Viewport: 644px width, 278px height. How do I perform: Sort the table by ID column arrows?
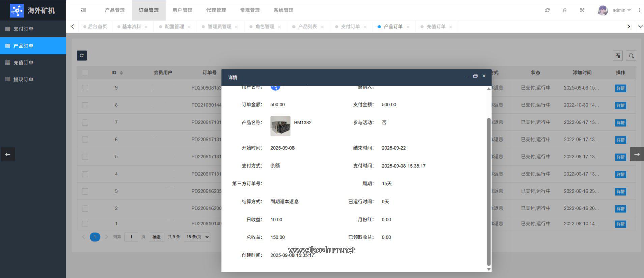point(121,73)
